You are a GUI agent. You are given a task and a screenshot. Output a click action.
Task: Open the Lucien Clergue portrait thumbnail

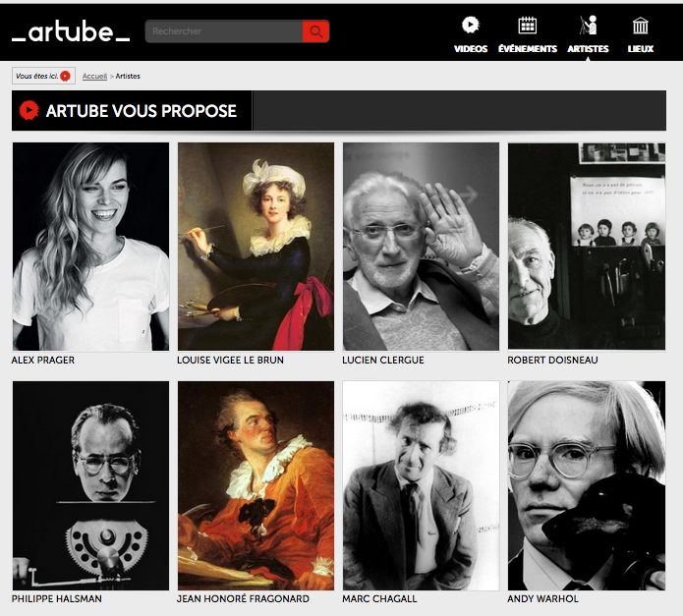pyautogui.click(x=421, y=247)
